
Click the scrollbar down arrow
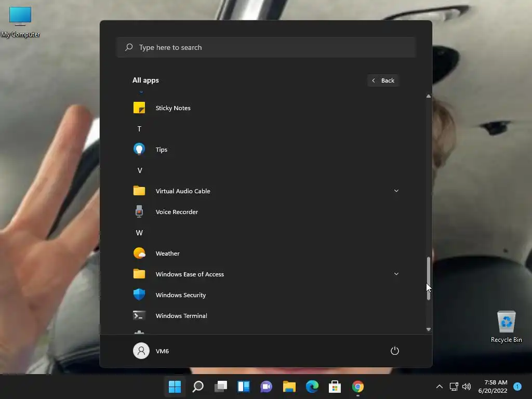[x=429, y=329]
